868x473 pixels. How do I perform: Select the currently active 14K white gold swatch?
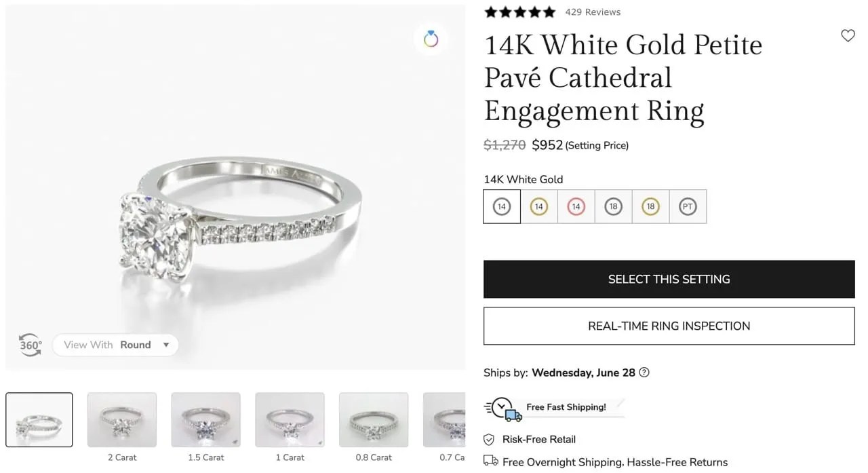501,206
